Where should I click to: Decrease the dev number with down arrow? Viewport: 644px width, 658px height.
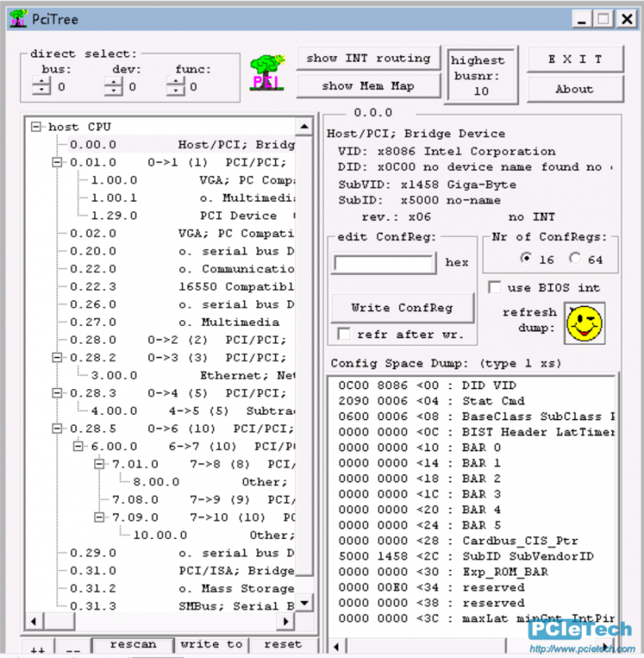(113, 91)
